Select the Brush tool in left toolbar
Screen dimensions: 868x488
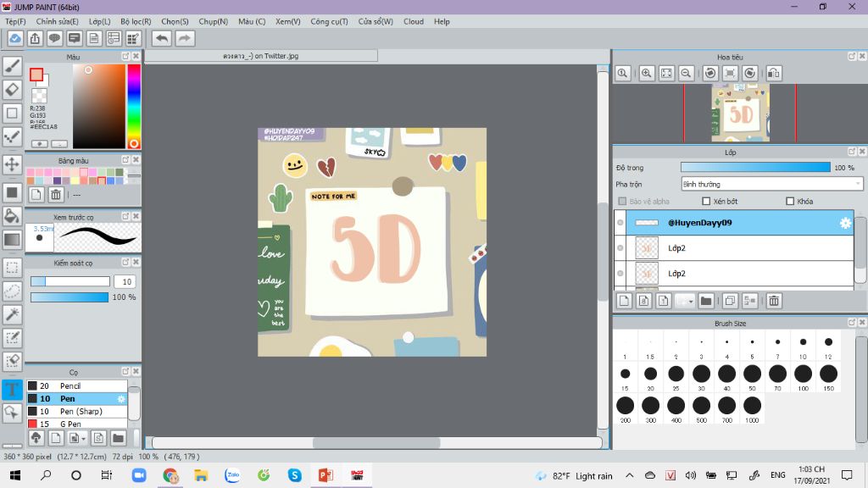[x=12, y=66]
